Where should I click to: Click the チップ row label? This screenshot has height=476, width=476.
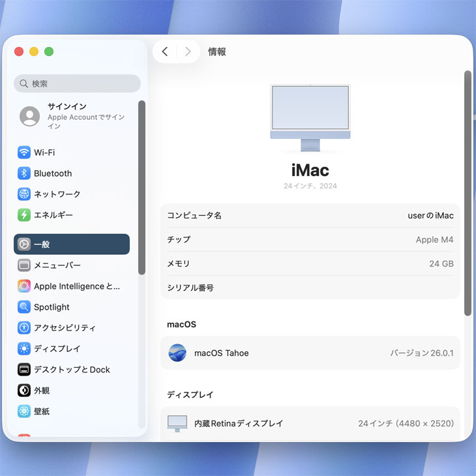point(179,239)
